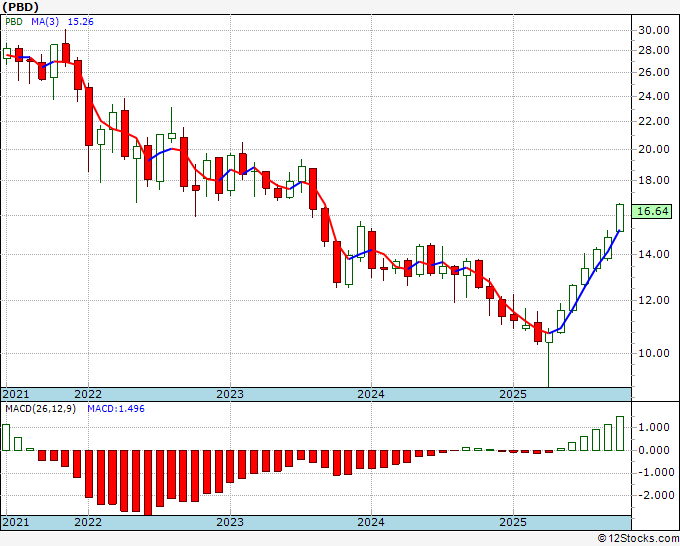
Task: Click the latest green candlestick near 16.64
Action: [x=620, y=218]
